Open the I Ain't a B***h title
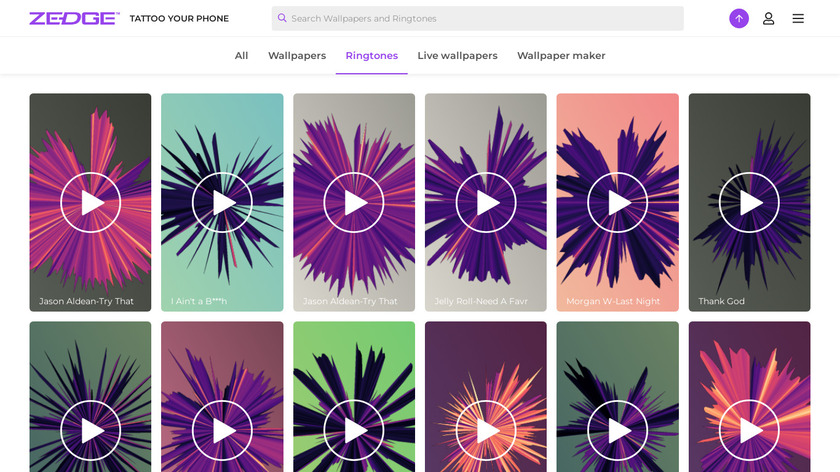 [x=199, y=301]
